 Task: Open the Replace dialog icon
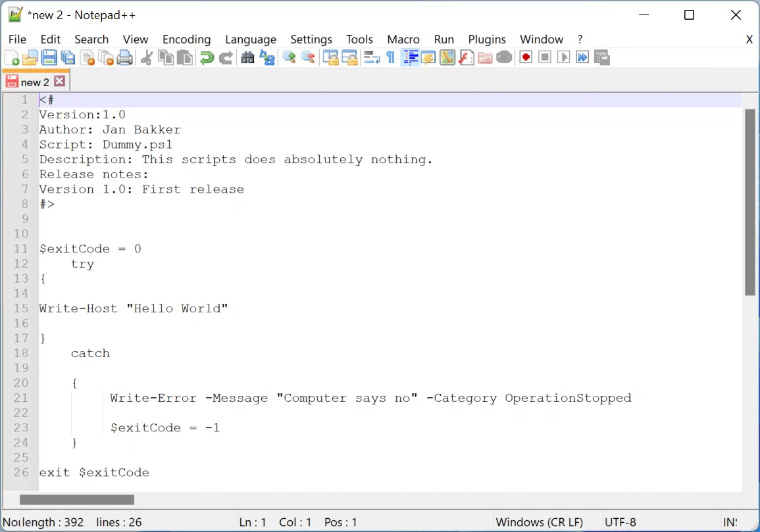point(267,58)
